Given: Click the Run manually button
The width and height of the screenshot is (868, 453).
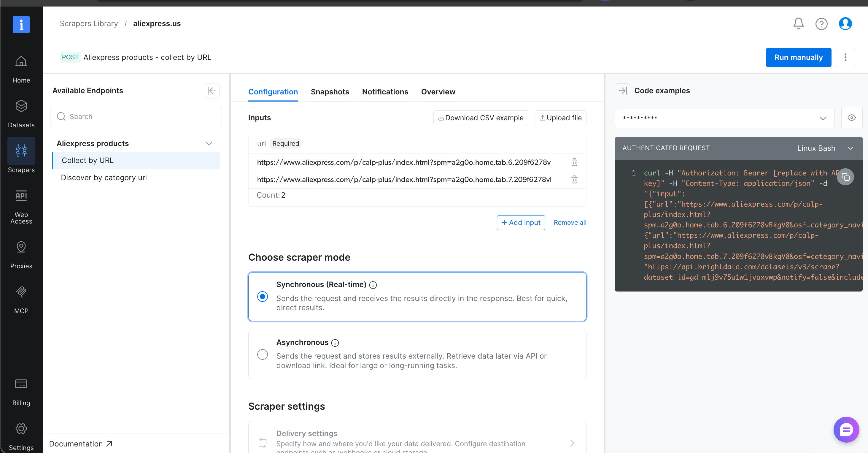Looking at the screenshot, I should click(x=798, y=57).
